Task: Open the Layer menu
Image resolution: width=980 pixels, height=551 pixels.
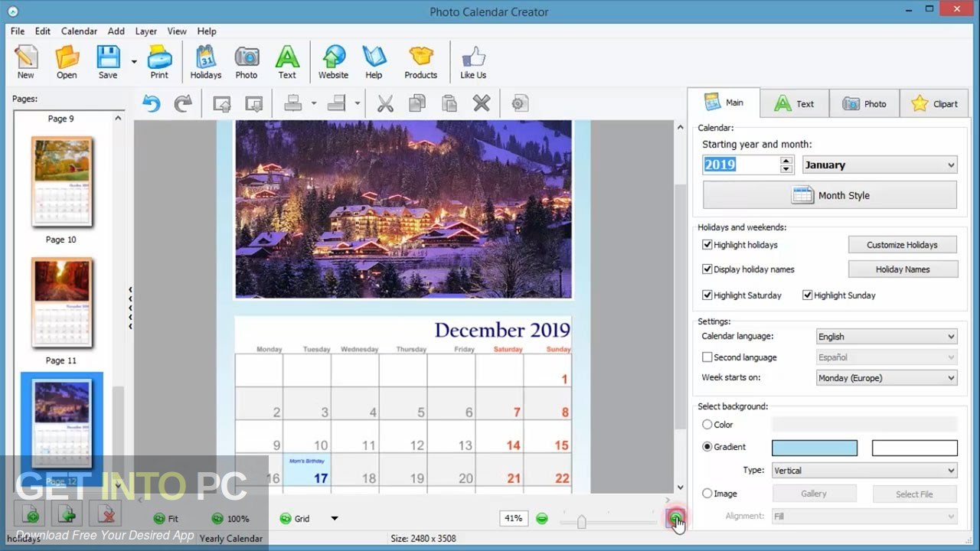Action: (x=146, y=31)
